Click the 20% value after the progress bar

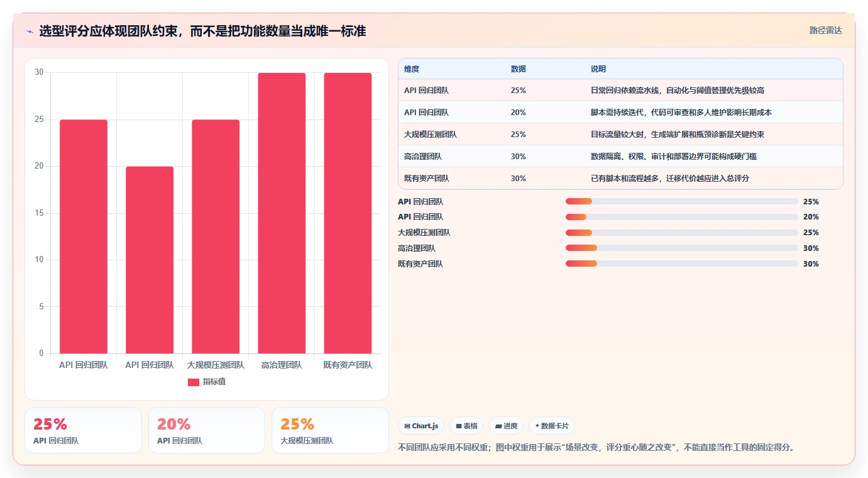(811, 217)
